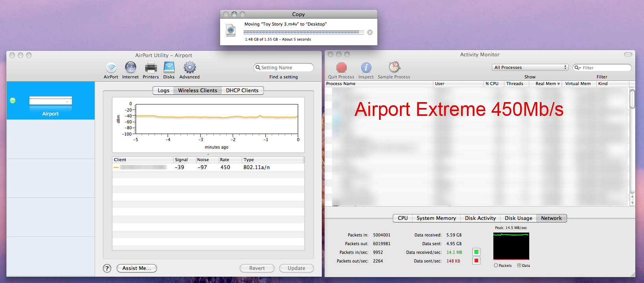
Task: Sort by Kind column header
Action: [x=612, y=84]
